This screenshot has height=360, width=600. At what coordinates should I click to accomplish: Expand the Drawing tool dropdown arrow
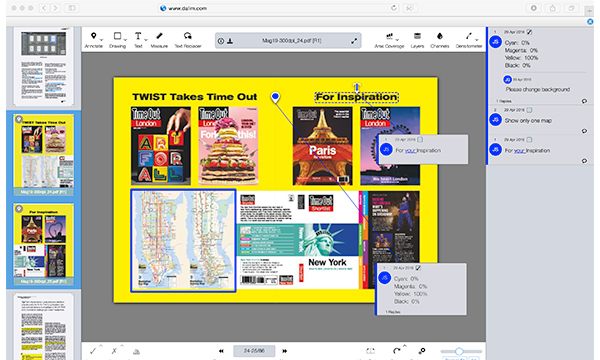click(125, 40)
